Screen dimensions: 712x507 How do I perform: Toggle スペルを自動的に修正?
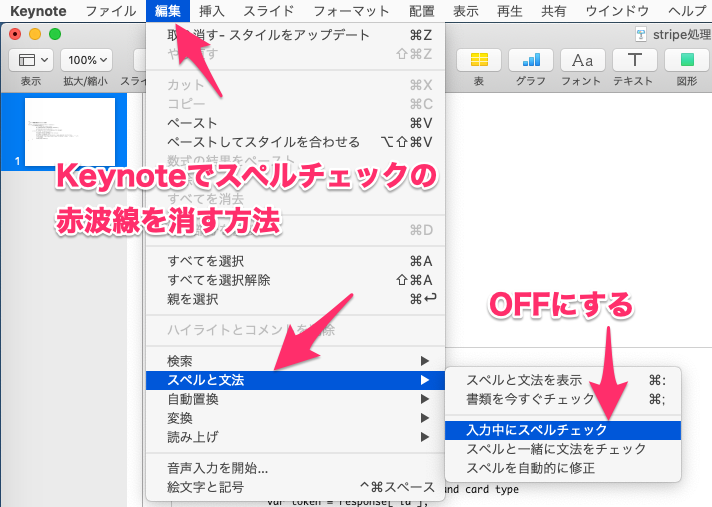click(x=563, y=468)
